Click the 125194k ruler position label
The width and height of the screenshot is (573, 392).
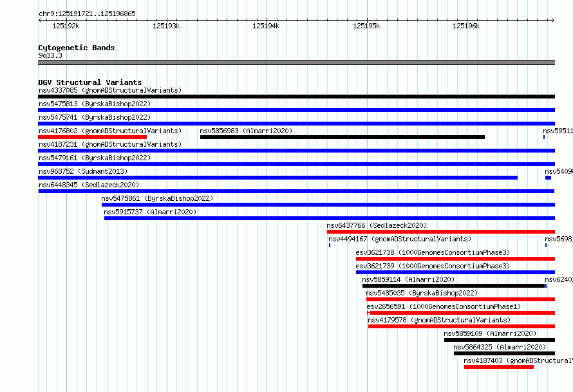click(x=266, y=26)
